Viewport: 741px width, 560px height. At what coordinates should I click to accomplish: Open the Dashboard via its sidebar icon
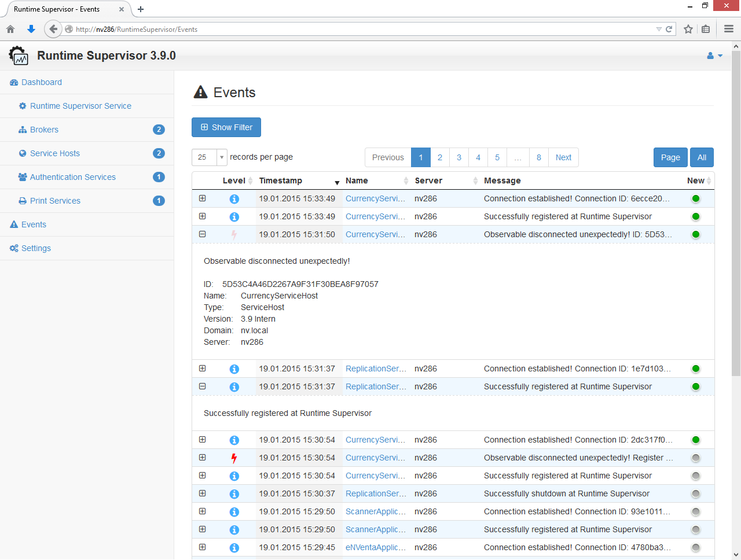[13, 82]
